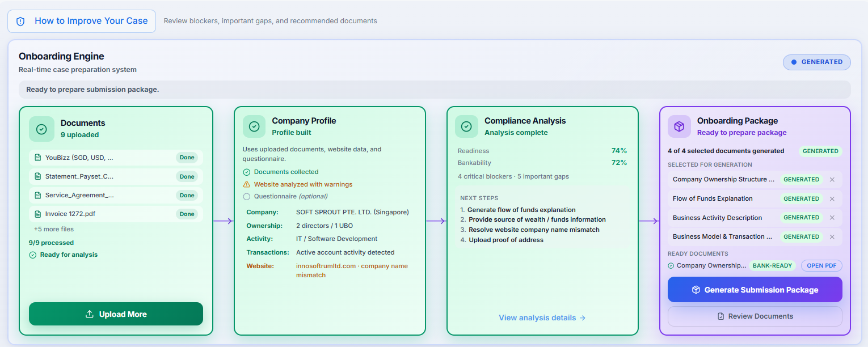Click next step Provide source of wealth information

pos(537,219)
